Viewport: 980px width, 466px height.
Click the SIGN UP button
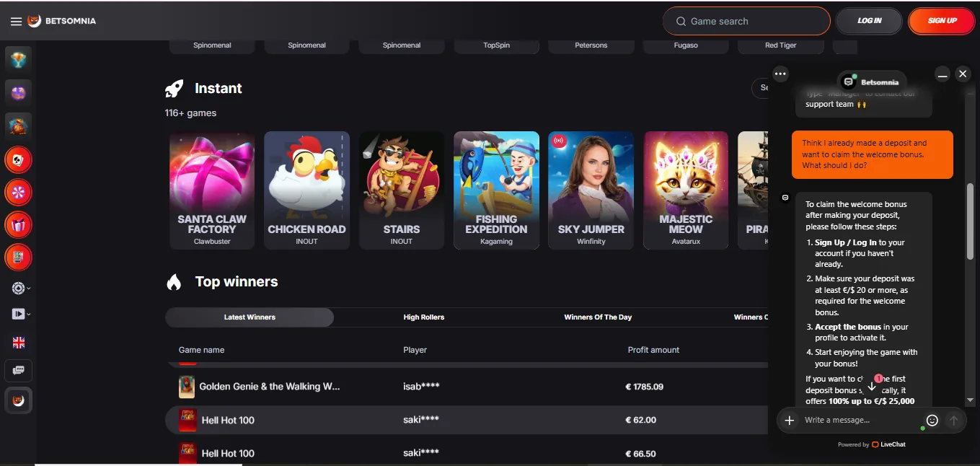pos(942,21)
